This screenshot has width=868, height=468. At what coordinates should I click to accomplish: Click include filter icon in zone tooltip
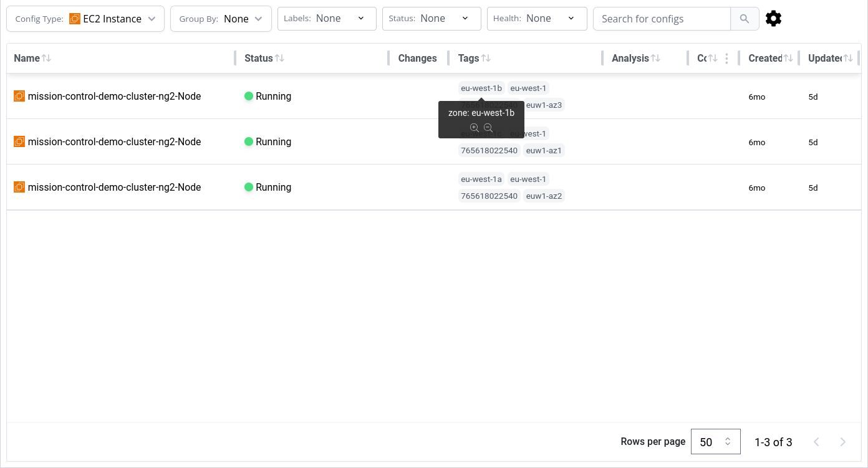click(475, 128)
